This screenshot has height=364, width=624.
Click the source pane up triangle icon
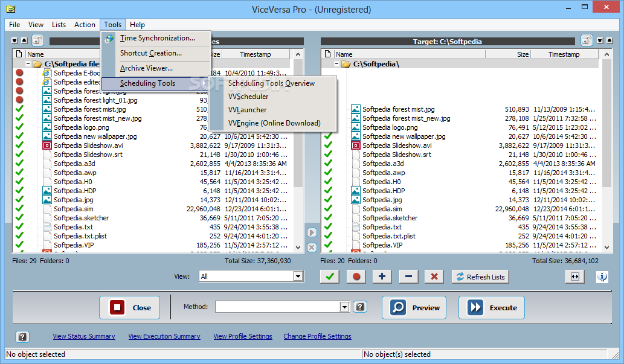pyautogui.click(x=24, y=40)
